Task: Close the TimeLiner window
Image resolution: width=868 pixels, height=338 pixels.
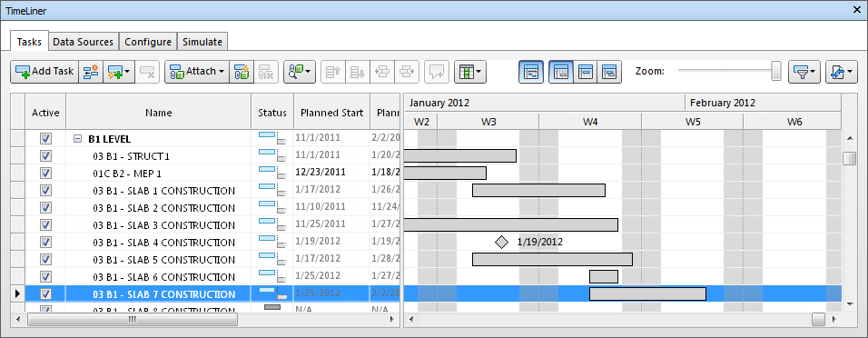Action: coord(858,10)
